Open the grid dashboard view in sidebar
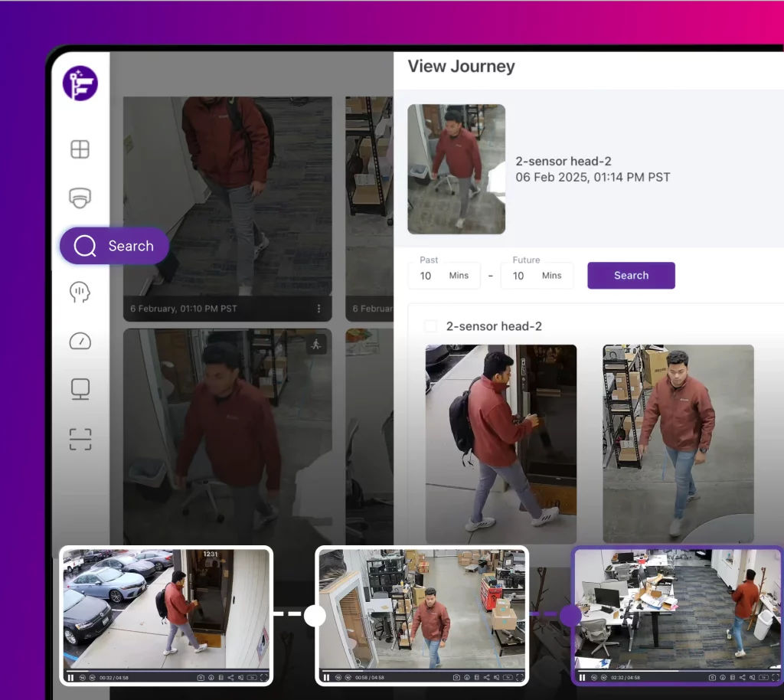This screenshot has height=700, width=784. (80, 149)
